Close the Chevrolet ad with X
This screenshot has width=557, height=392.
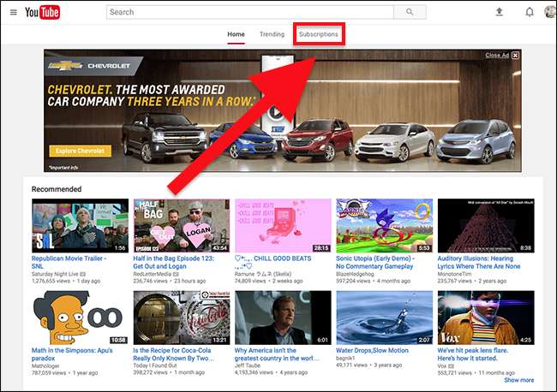click(x=515, y=55)
